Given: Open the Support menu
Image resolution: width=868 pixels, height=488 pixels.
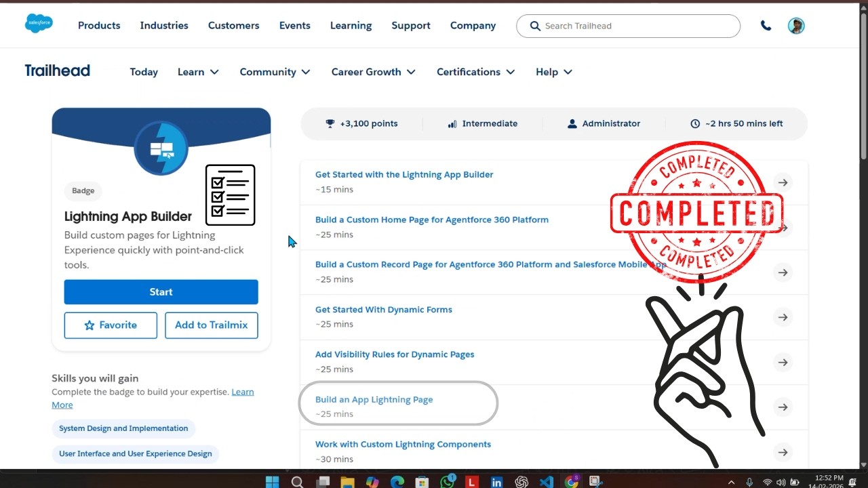Looking at the screenshot, I should click(x=411, y=25).
